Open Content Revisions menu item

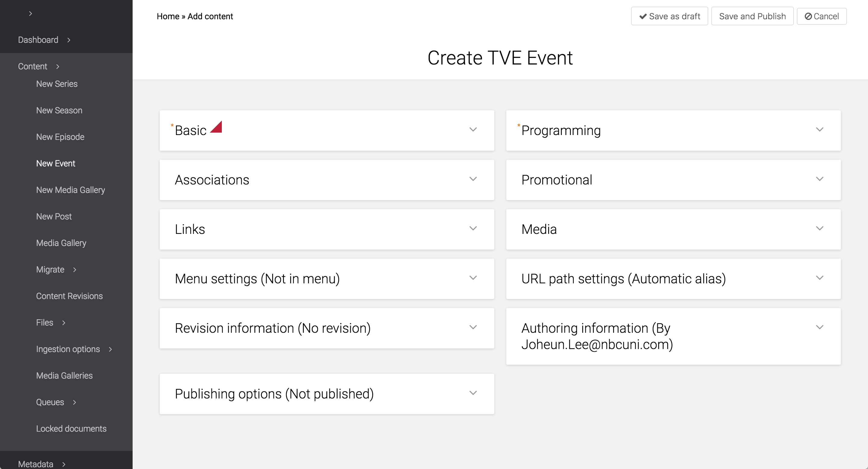coord(69,296)
